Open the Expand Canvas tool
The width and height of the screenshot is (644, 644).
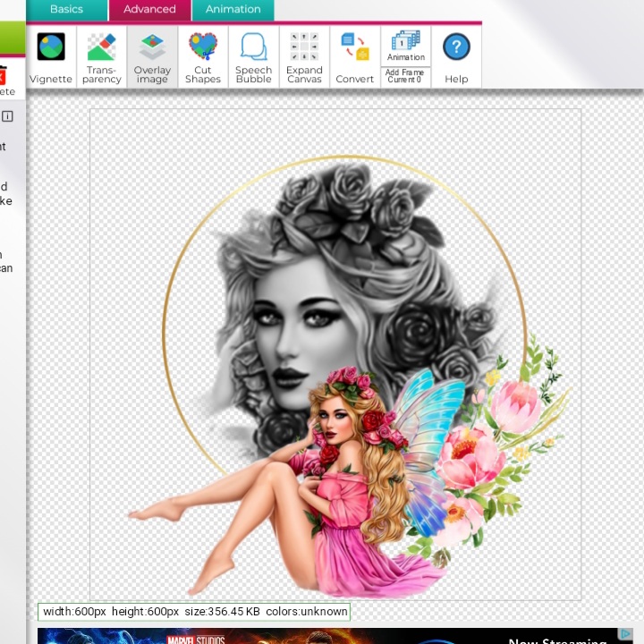click(304, 57)
